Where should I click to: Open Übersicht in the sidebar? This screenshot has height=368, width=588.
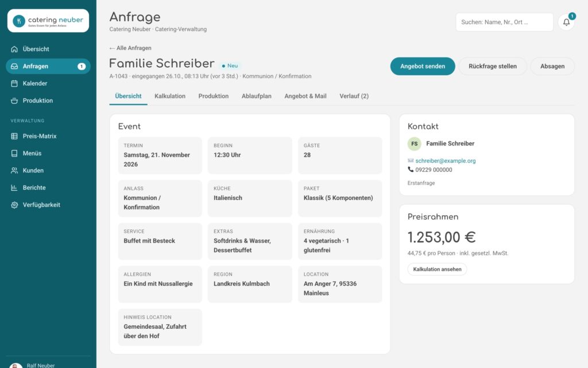click(48, 49)
